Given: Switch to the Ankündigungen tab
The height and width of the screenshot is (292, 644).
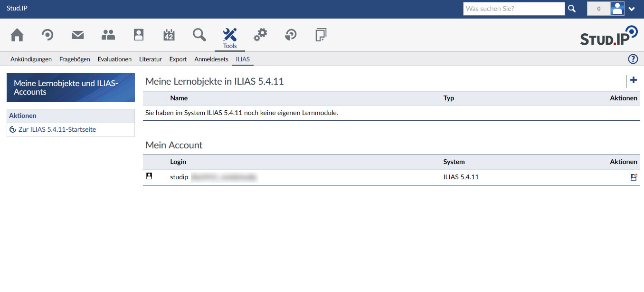Looking at the screenshot, I should [31, 59].
